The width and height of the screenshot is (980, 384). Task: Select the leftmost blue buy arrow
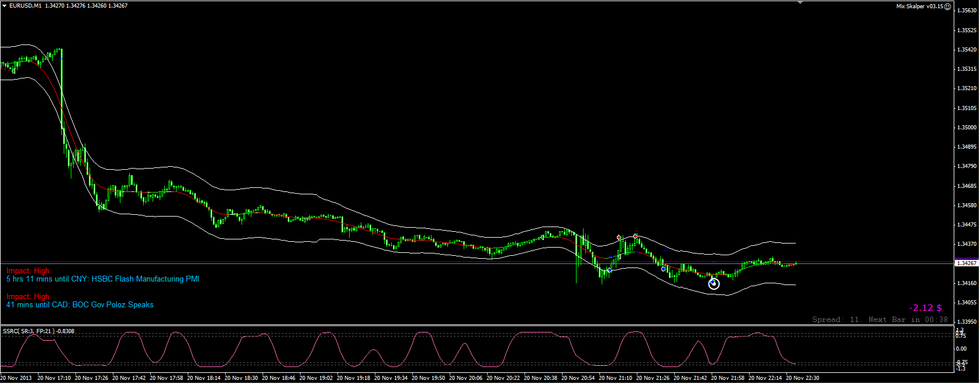pos(609,270)
